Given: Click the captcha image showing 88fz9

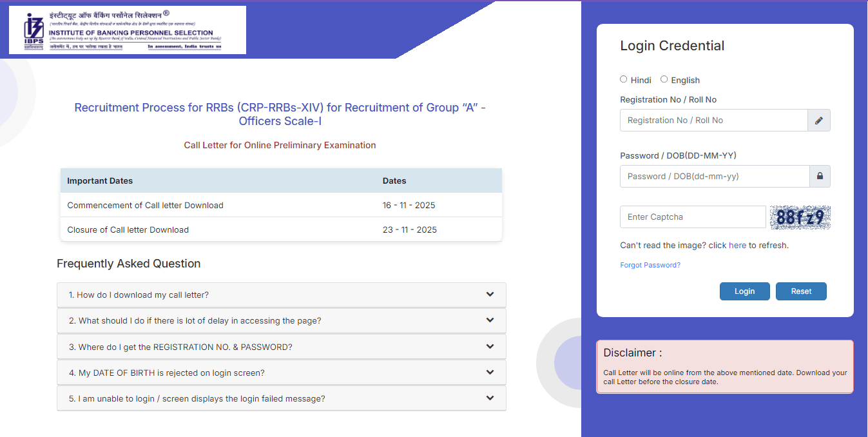Looking at the screenshot, I should (800, 217).
